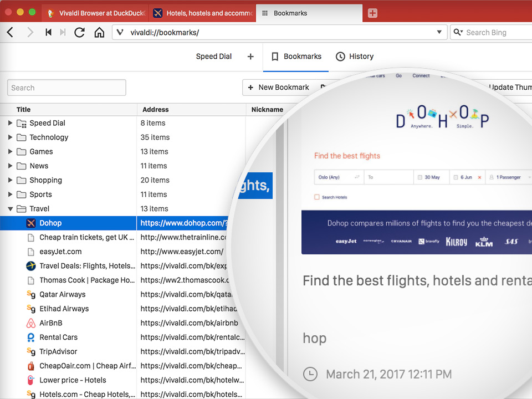Open the History section
Viewport: 532px width, 399px height.
click(x=355, y=57)
